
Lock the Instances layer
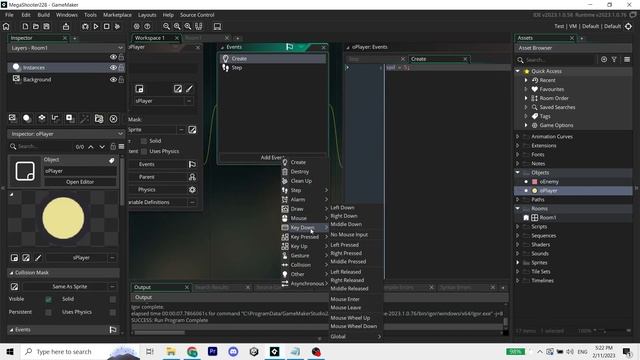click(x=121, y=67)
